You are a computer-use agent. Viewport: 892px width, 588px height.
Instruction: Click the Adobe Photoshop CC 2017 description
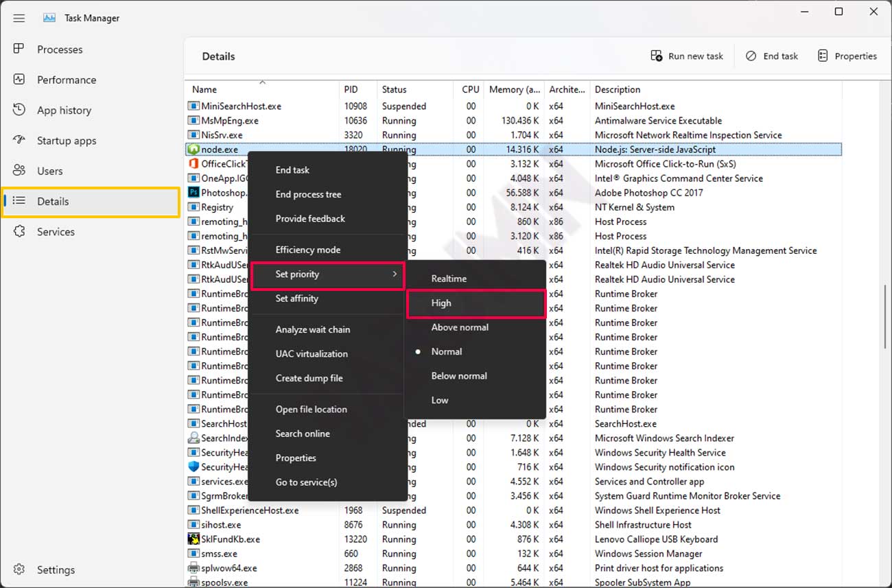coord(648,193)
